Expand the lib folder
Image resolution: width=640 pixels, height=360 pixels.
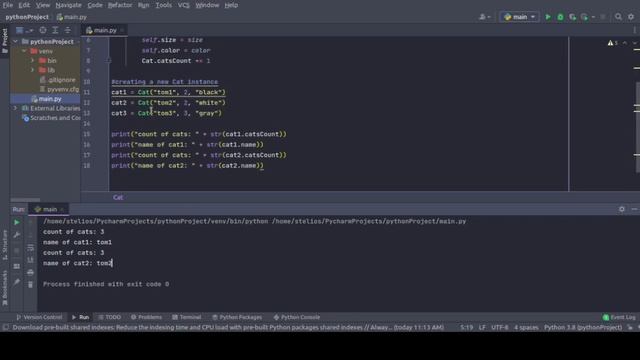point(33,70)
